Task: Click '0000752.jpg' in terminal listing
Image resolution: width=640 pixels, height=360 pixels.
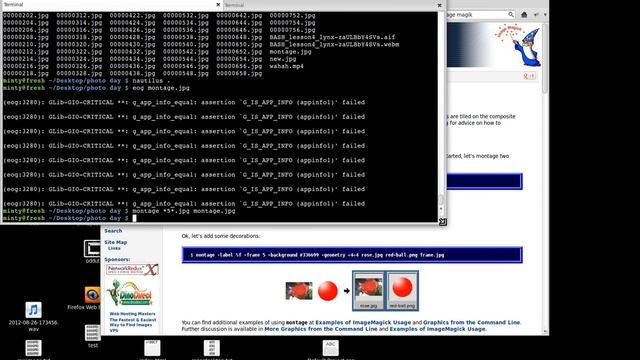Action: pos(292,16)
